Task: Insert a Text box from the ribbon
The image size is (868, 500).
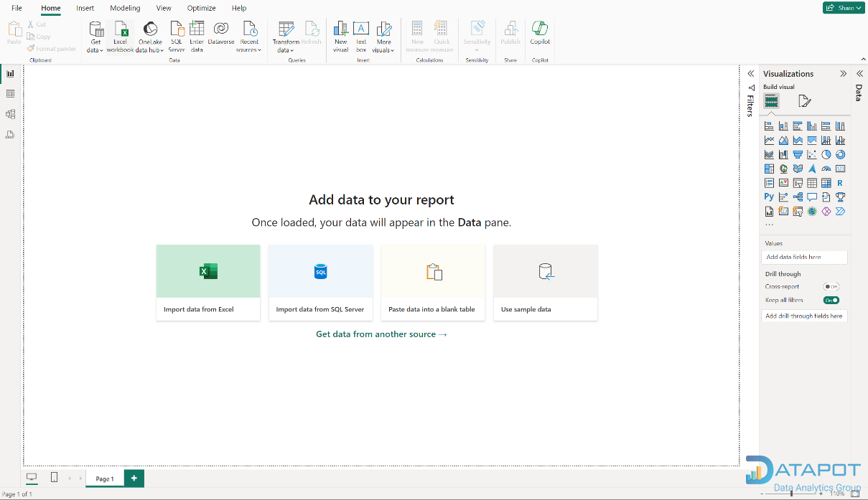Action: tap(361, 37)
